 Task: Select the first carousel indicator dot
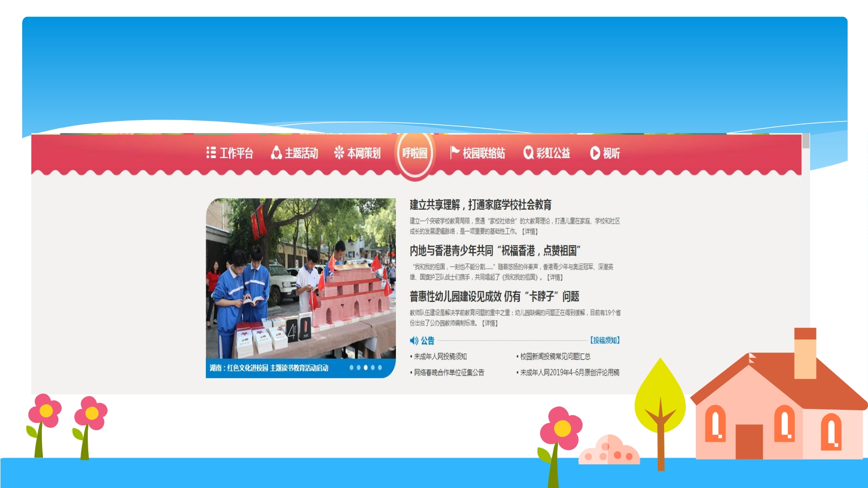pos(352,367)
